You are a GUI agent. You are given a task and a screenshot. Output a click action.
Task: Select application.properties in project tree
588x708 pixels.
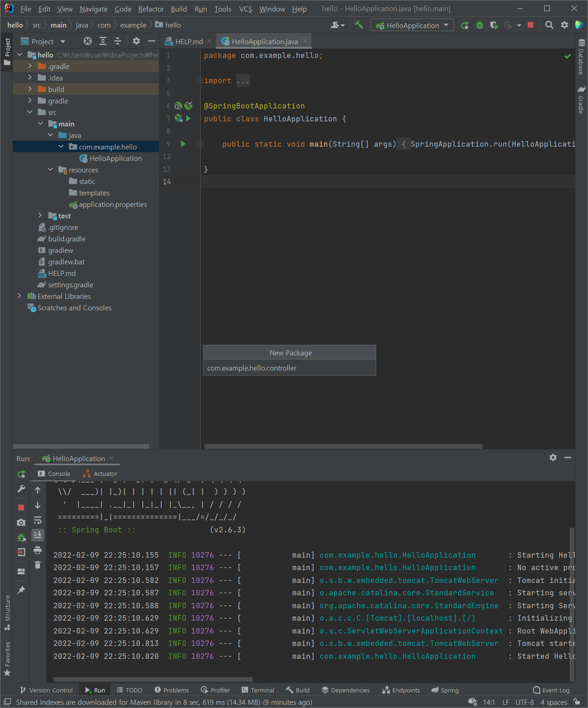pos(113,205)
